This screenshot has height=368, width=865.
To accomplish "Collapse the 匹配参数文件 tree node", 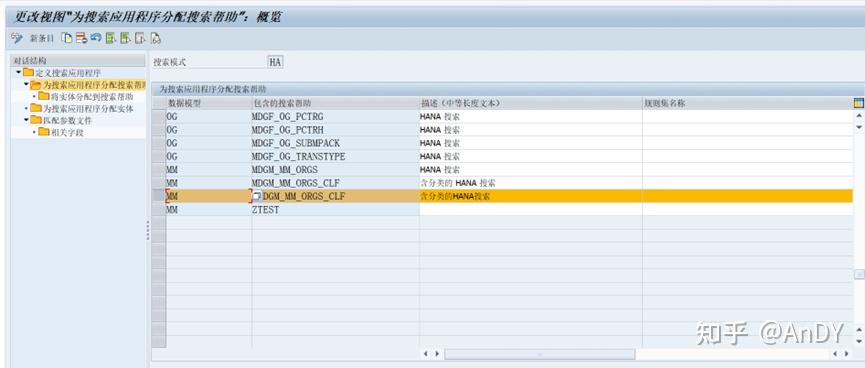I will tap(25, 120).
